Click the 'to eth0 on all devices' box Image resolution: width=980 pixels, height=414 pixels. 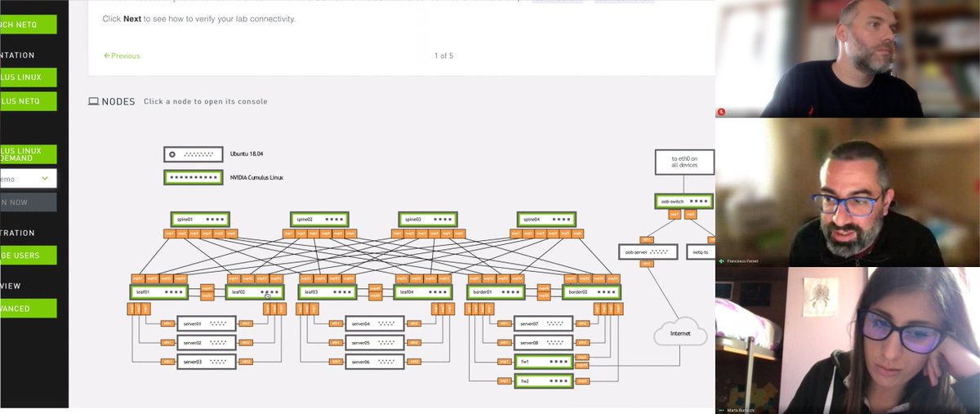(x=684, y=162)
